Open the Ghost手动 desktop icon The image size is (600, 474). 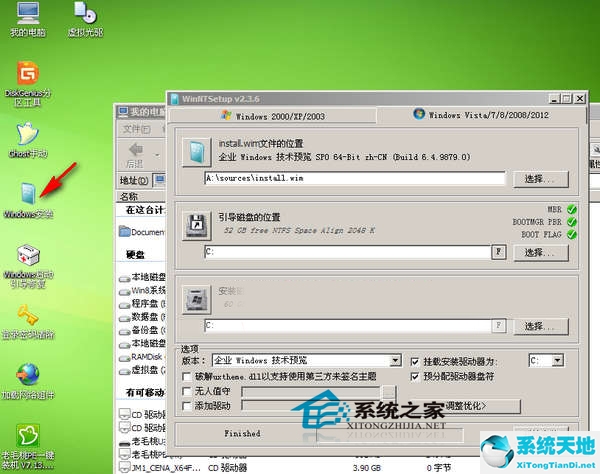[28, 140]
